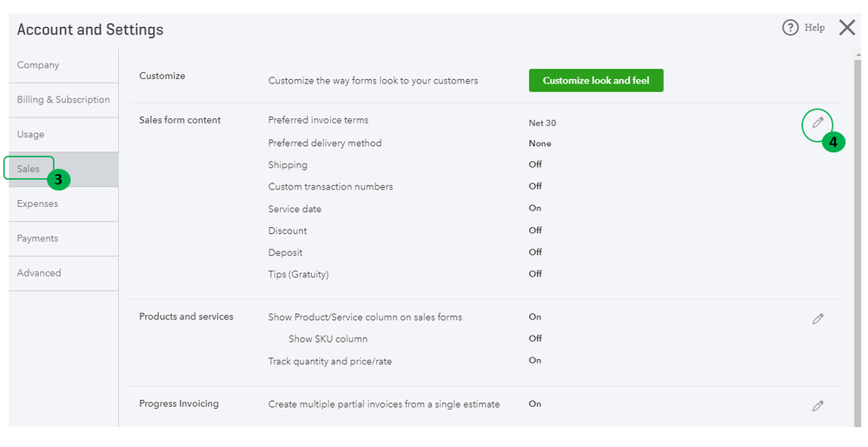Edit Progress Invoicing pencil icon

tap(817, 406)
